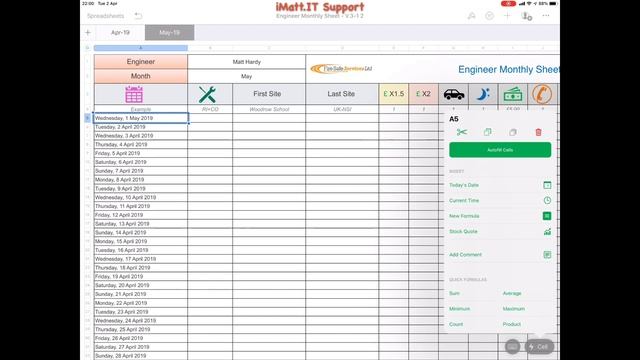Insert a stock quote via the chart icon
Screen dimensions: 640x360
coord(547,231)
